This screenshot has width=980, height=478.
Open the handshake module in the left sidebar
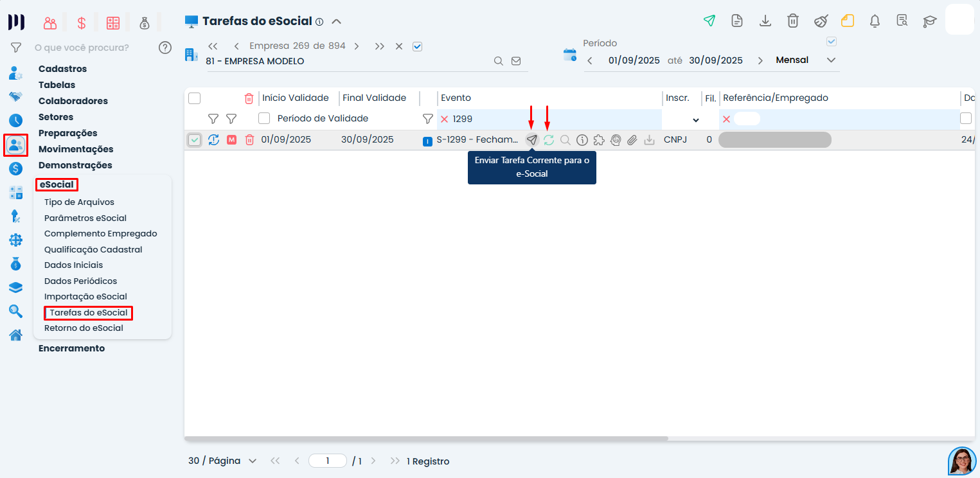15,96
